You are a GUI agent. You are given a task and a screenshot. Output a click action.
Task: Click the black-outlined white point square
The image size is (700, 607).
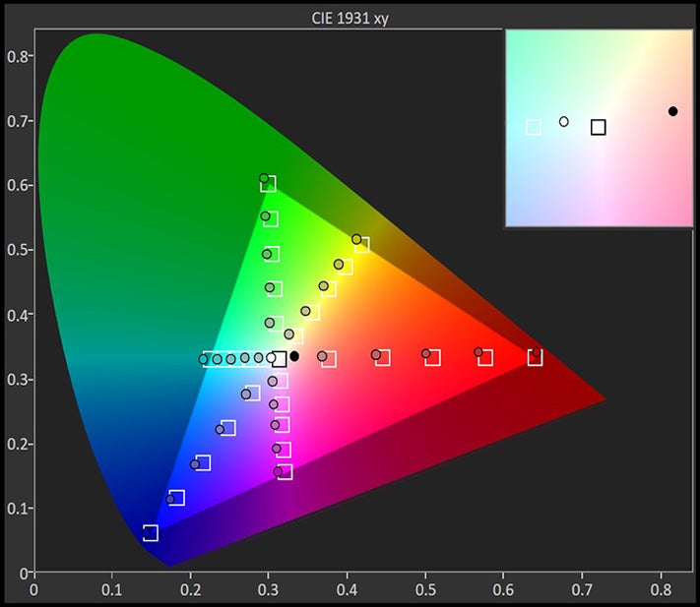[279, 359]
